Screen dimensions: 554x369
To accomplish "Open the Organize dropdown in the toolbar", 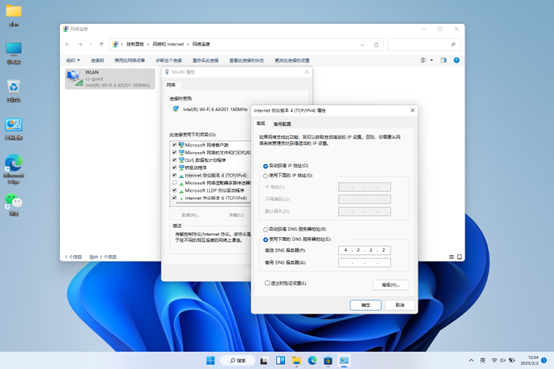I will [x=73, y=60].
